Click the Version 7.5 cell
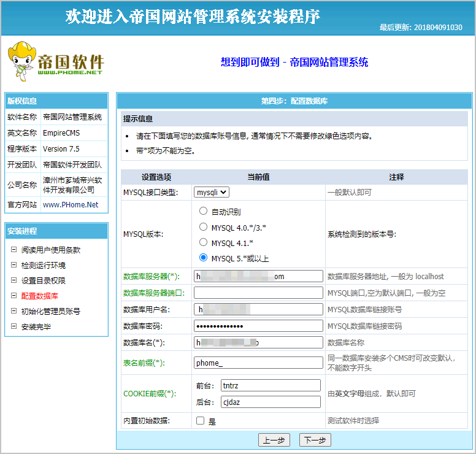Viewport: 476px width, 454px height. 74,149
